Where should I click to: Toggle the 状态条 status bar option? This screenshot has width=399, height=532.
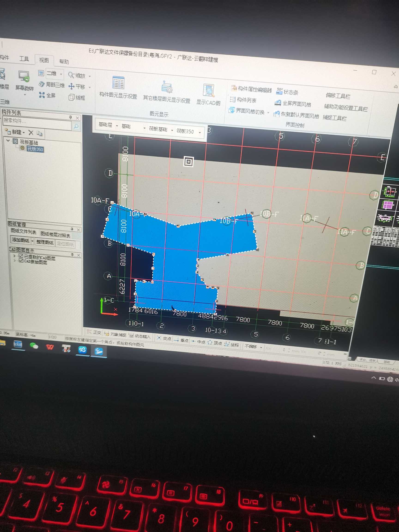[287, 92]
